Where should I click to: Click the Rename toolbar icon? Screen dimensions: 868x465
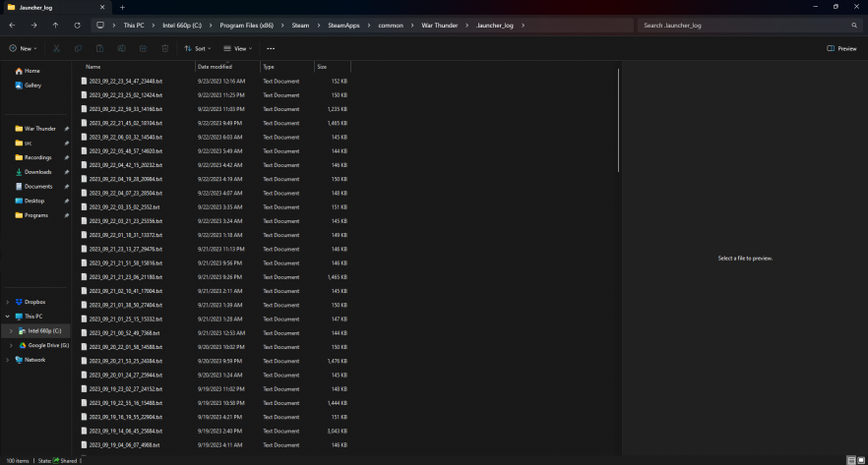[121, 48]
